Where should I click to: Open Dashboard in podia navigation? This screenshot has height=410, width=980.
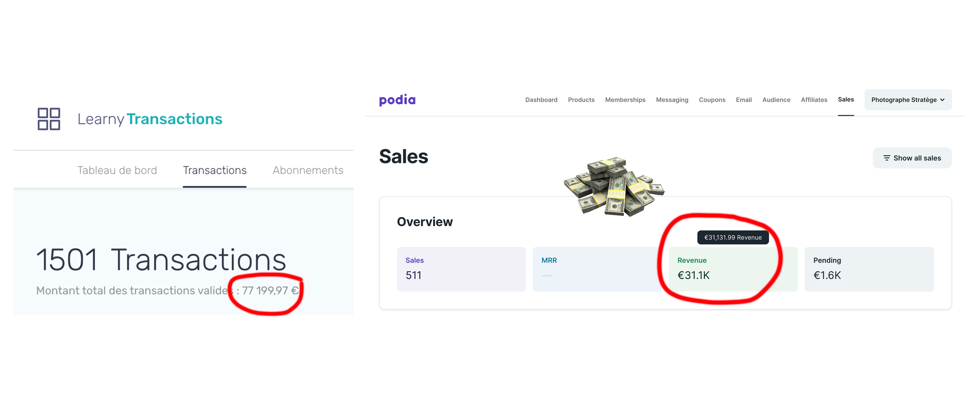[541, 100]
